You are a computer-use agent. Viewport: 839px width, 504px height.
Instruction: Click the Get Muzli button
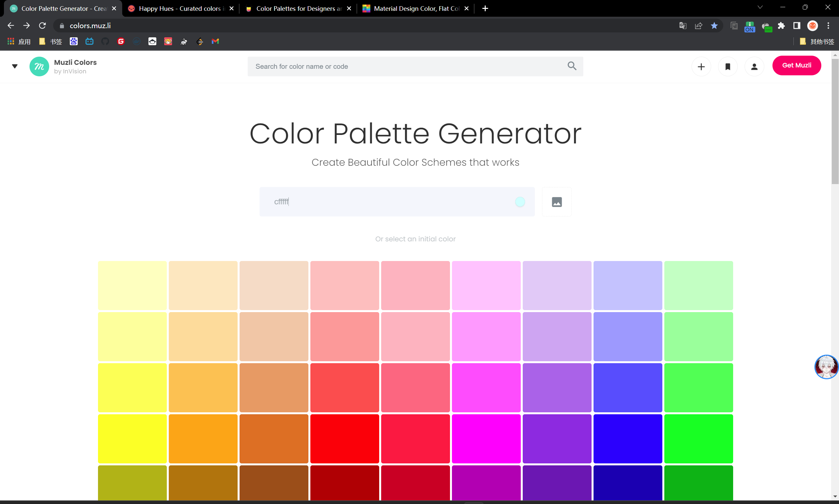pyautogui.click(x=796, y=65)
